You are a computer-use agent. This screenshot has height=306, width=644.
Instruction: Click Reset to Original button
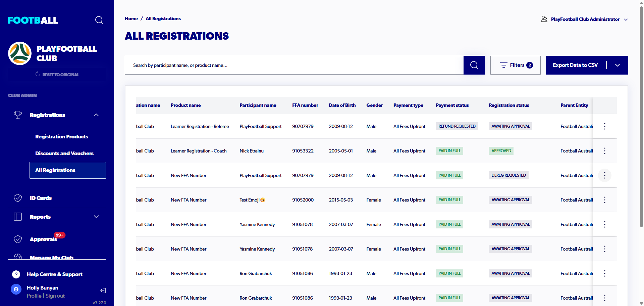click(57, 75)
